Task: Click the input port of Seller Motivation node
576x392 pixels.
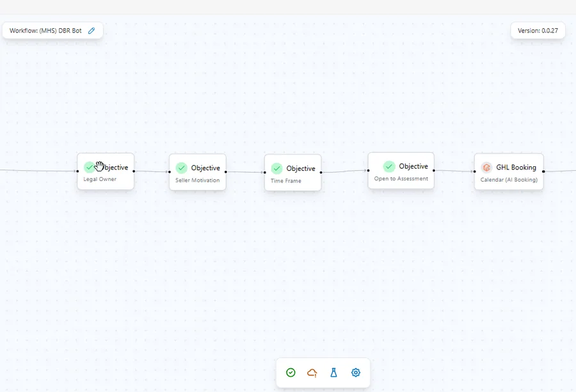Action: point(170,172)
